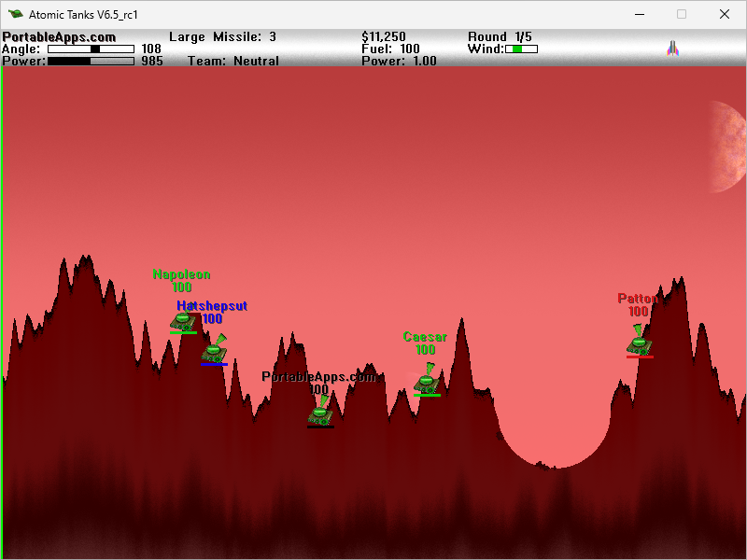
Task: Click the Round 1/5 indicator
Action: (500, 36)
